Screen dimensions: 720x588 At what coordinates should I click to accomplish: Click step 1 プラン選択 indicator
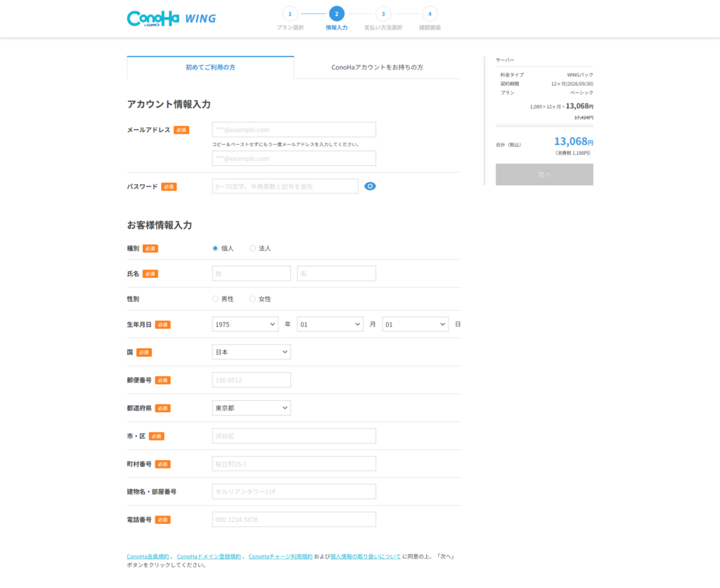tap(290, 13)
